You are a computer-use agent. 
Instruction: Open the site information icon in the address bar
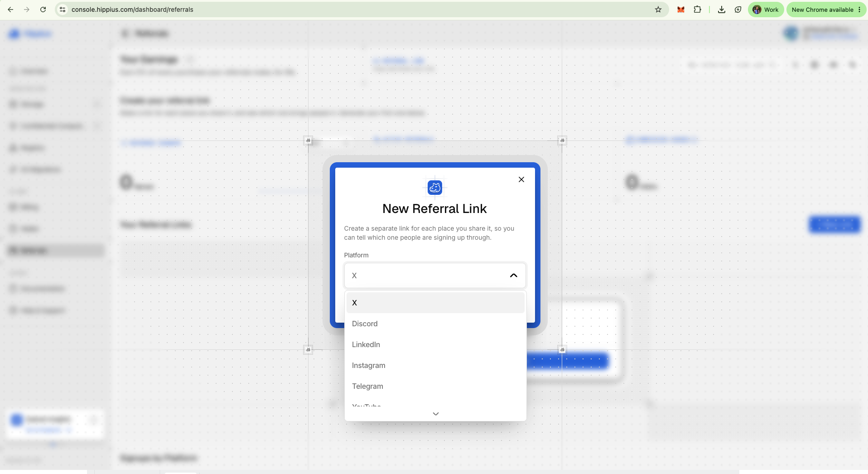(x=63, y=10)
